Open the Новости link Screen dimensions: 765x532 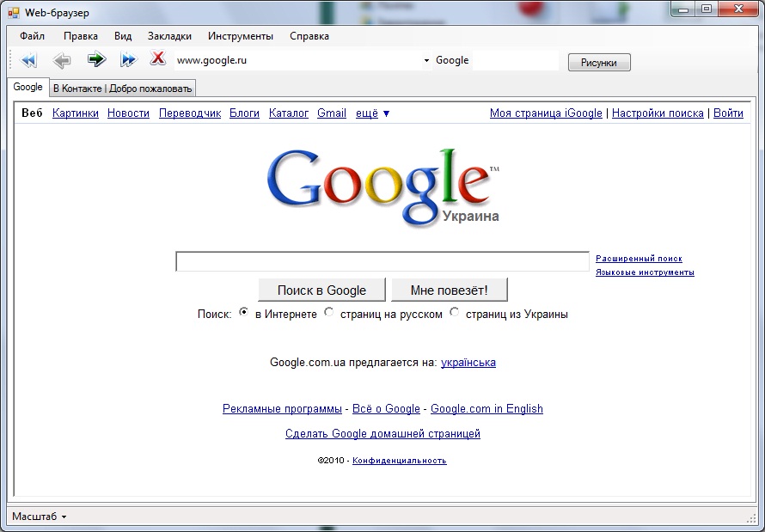point(128,113)
